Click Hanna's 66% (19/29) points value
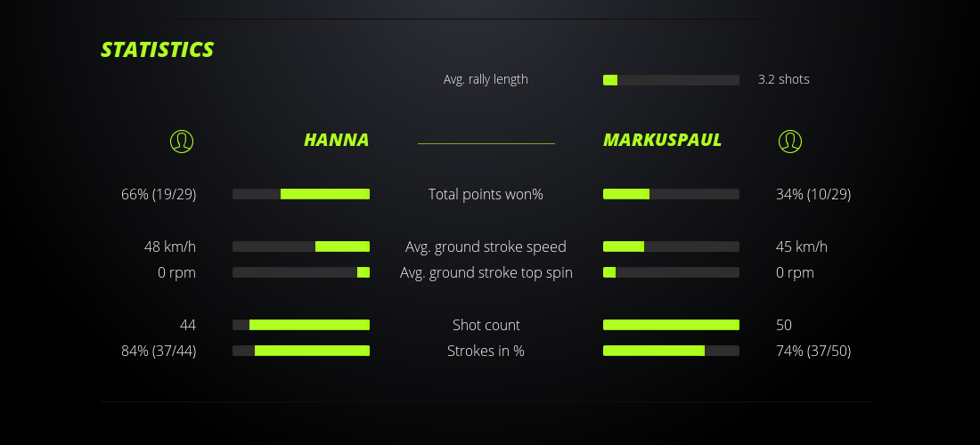Image resolution: width=980 pixels, height=445 pixels. coord(159,194)
